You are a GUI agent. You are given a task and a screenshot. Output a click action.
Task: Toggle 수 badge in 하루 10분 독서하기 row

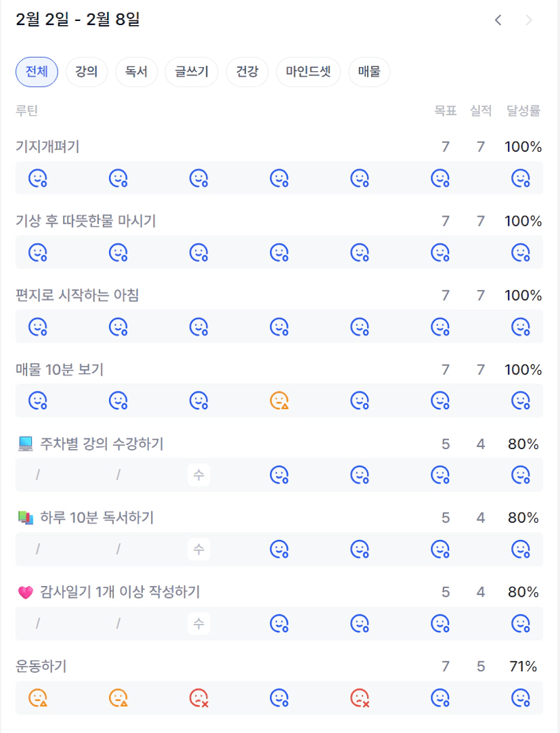click(x=198, y=549)
